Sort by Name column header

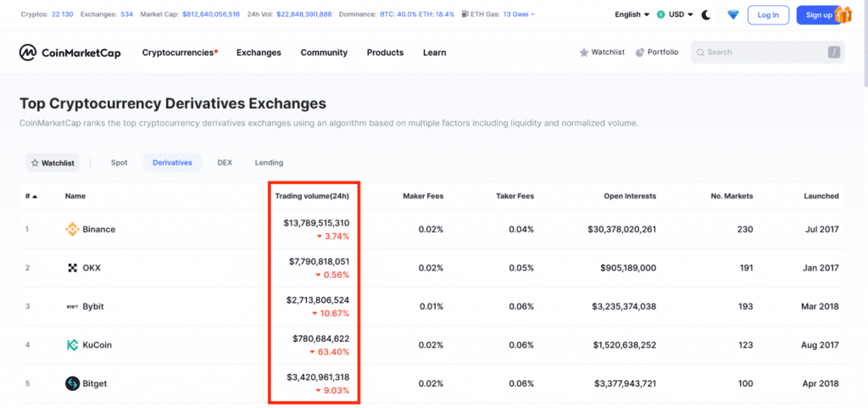pyautogui.click(x=75, y=196)
